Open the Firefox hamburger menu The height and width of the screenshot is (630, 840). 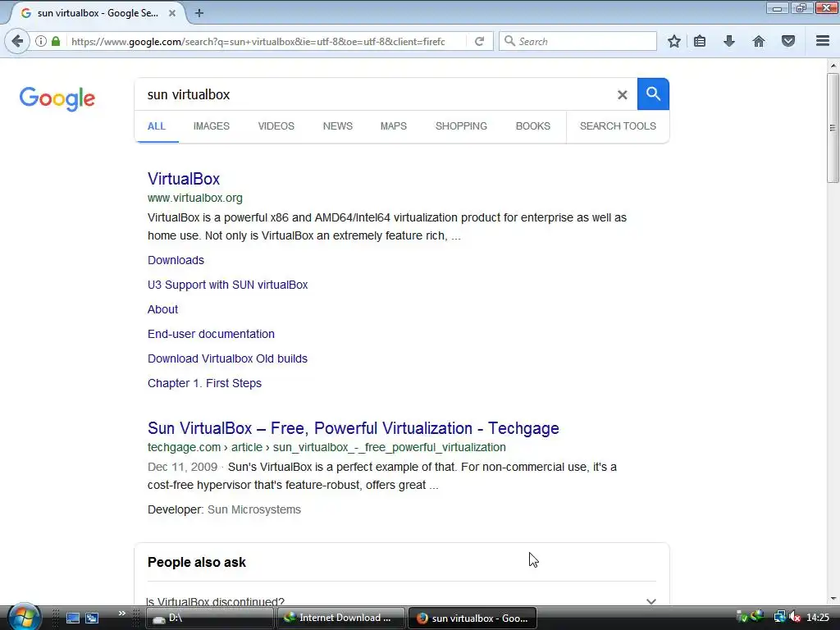(x=823, y=41)
